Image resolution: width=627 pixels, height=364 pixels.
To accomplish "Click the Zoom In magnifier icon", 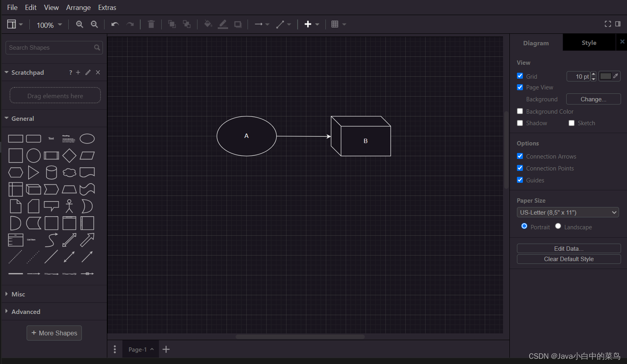I will (x=79, y=24).
